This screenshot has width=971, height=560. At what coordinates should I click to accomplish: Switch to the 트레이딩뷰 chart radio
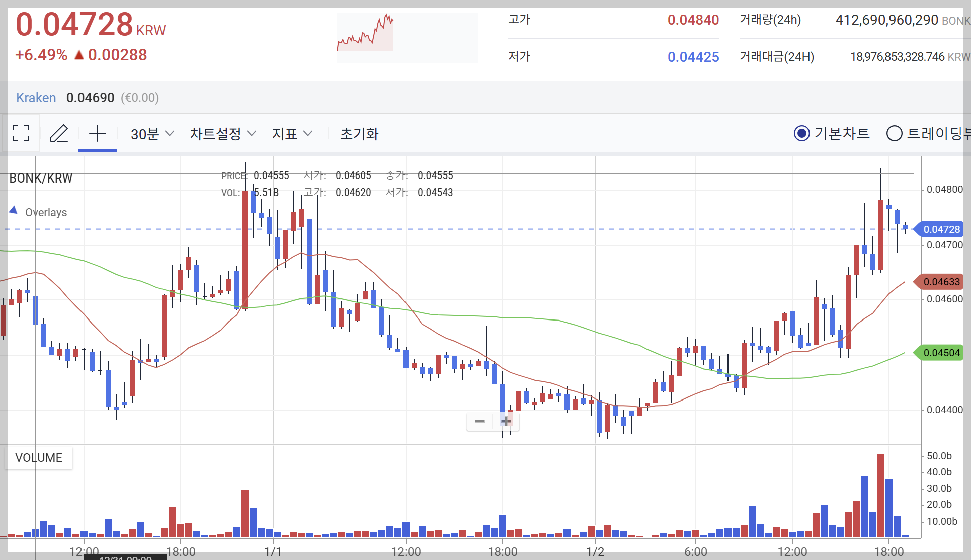pos(894,133)
